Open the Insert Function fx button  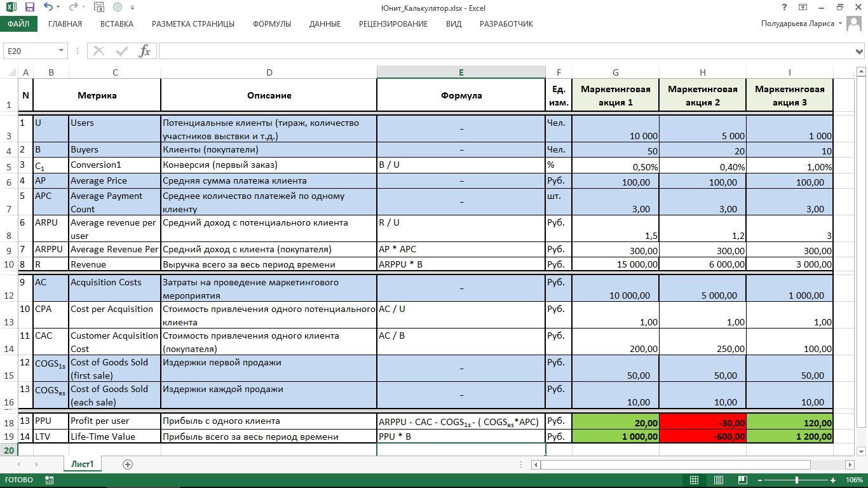click(x=145, y=51)
